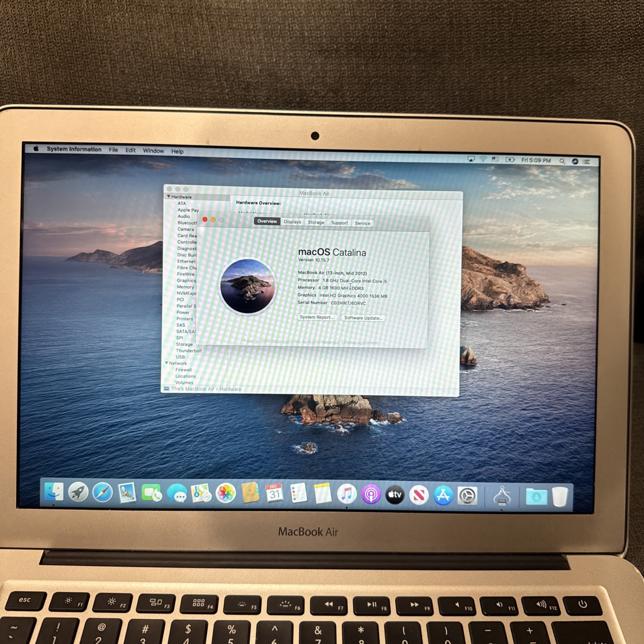Open the Help menu
Screen dimensions: 644x644
pos(178,151)
